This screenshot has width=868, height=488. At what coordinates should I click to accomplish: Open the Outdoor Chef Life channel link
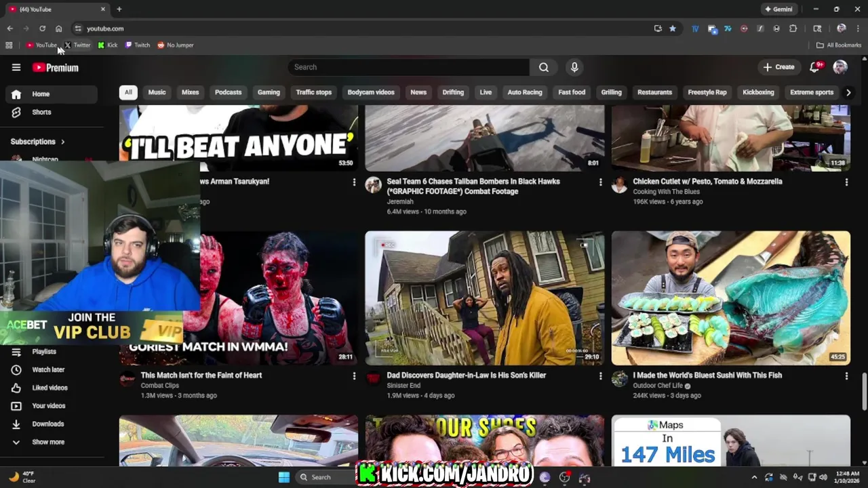pos(658,386)
